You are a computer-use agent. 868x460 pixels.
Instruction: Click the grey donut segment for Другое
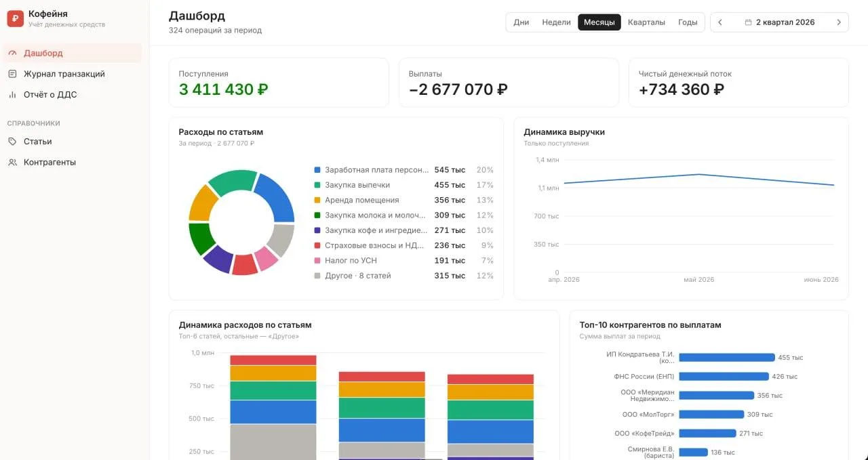[x=281, y=239]
